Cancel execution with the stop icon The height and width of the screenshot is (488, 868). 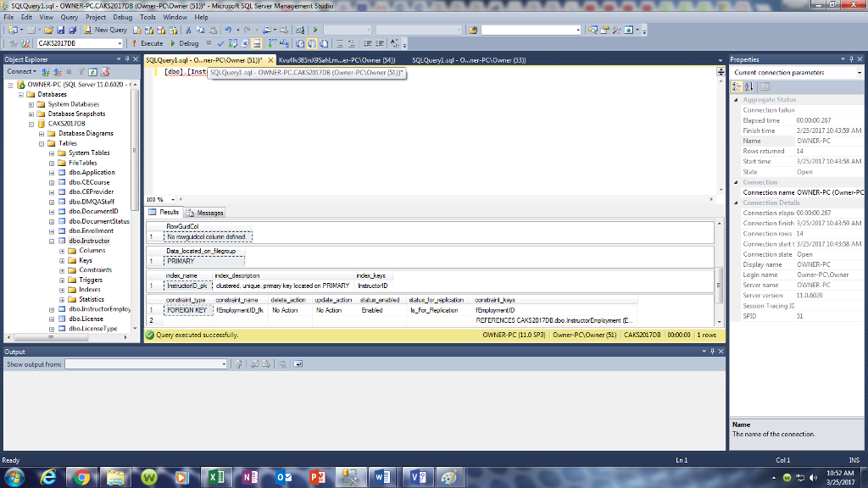209,42
